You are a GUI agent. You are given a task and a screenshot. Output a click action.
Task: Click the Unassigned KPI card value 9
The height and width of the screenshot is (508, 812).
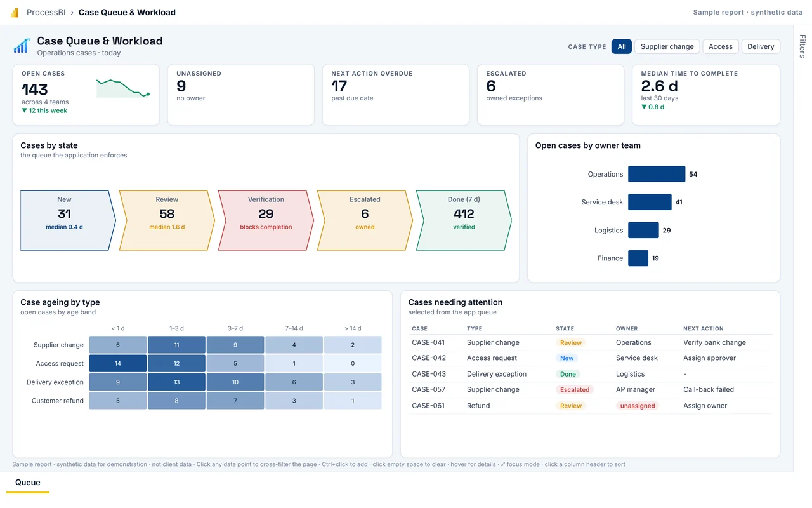tap(181, 86)
